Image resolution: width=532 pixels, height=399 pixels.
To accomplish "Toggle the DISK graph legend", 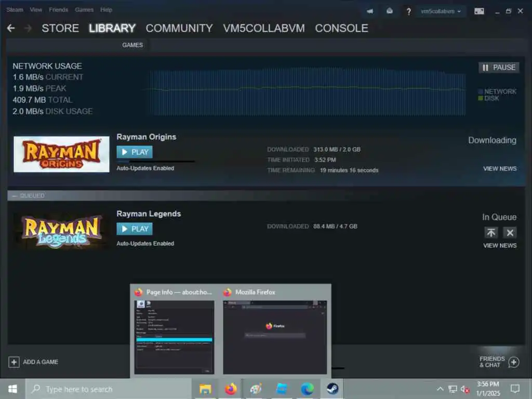I will click(488, 98).
